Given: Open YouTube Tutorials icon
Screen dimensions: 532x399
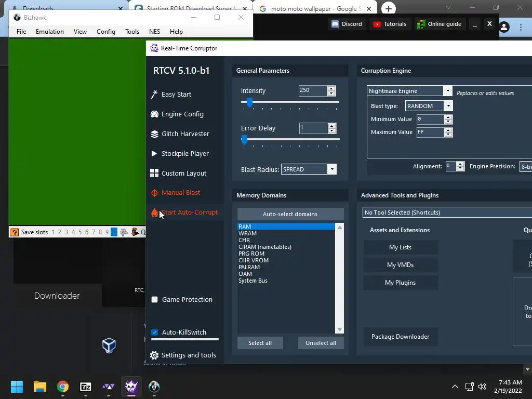Looking at the screenshot, I should pos(377,24).
